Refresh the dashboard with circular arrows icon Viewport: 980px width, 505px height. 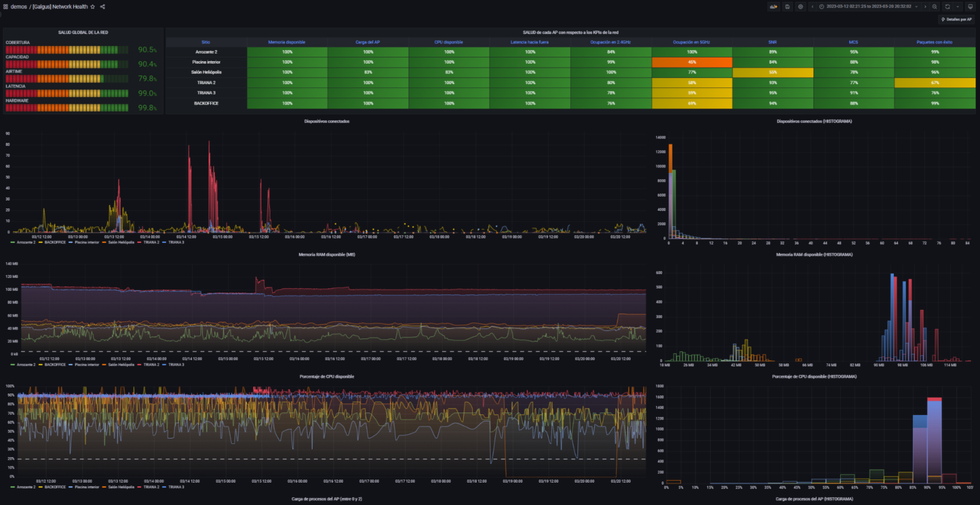coord(947,6)
